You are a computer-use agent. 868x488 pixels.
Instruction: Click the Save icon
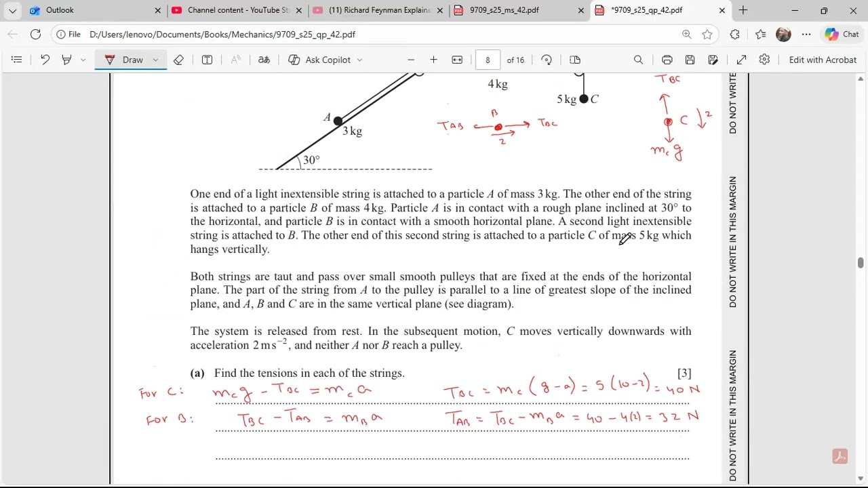pyautogui.click(x=690, y=60)
